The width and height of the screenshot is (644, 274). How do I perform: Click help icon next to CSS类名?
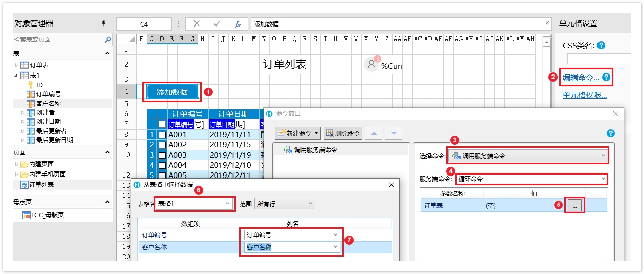coord(601,45)
